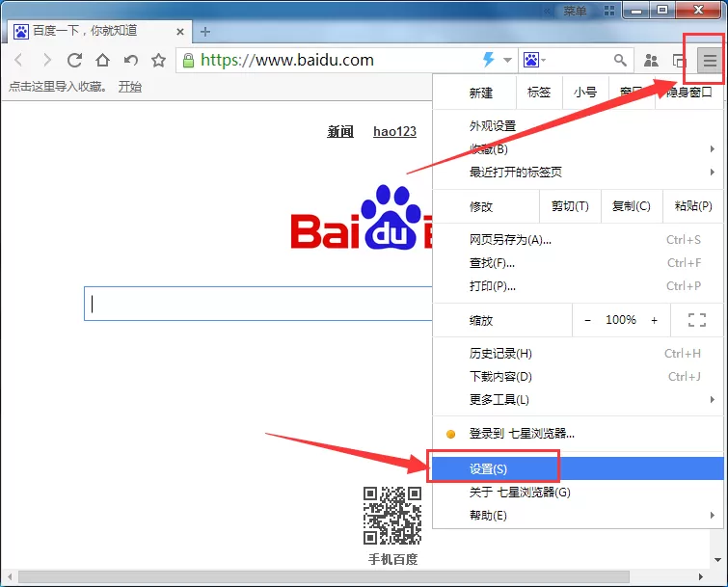Screen dimensions: 728x587
Task: Select 打印(P)... menu entry
Action: (578, 286)
